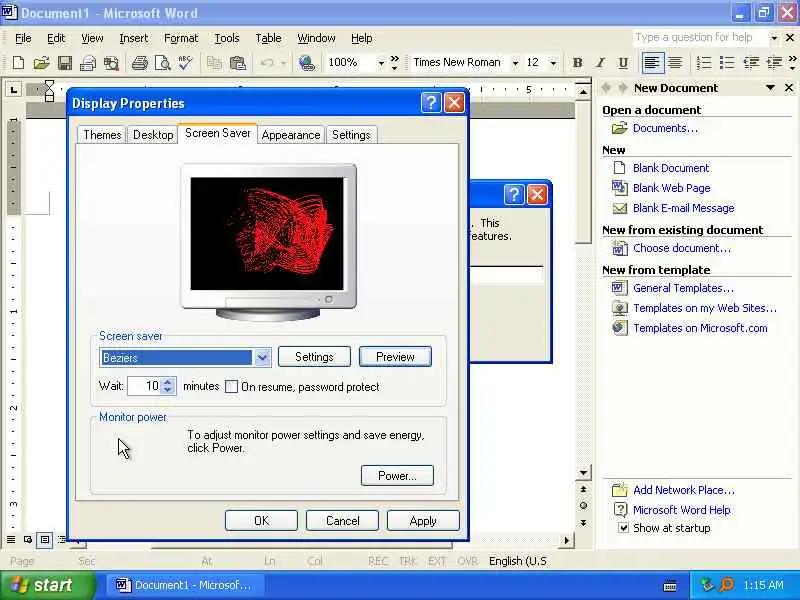This screenshot has width=800, height=600.
Task: Run Spelling and Grammar check icon
Action: [185, 63]
